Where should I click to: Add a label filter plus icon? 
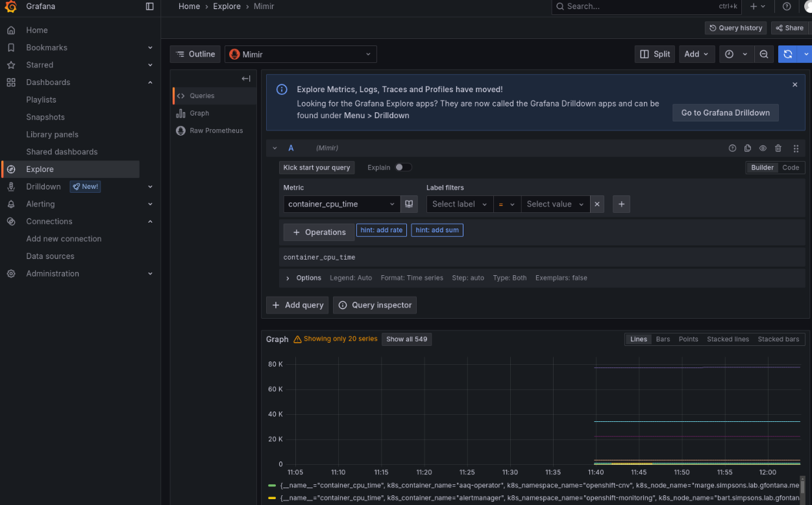[621, 204]
